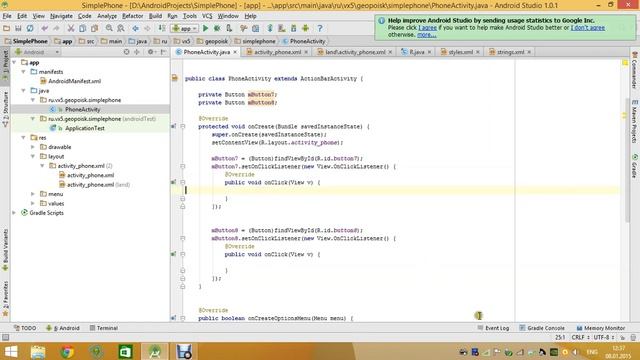Click the Back navigation arrow icon
Screen dimensions: 640x360
[x=135, y=28]
